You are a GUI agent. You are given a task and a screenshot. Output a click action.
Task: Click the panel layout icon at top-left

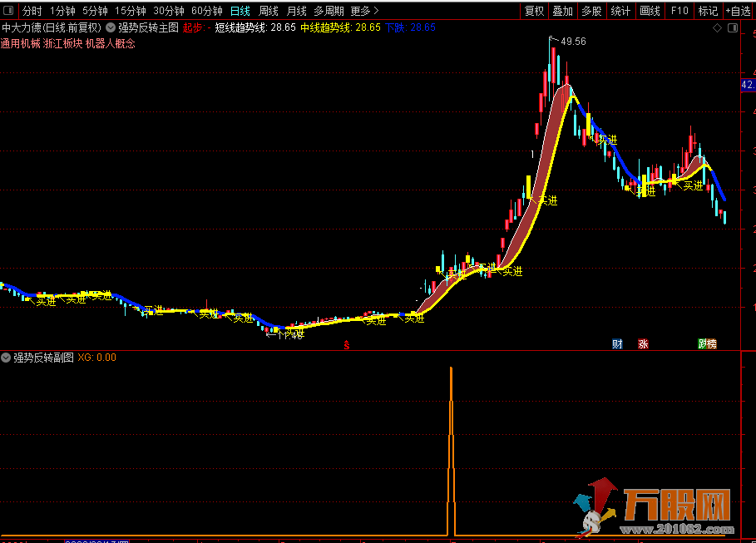click(x=8, y=10)
